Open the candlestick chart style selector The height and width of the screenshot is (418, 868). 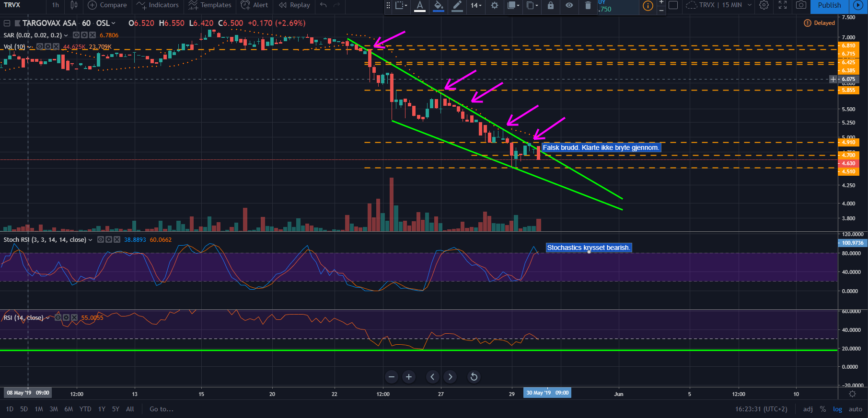click(x=74, y=5)
